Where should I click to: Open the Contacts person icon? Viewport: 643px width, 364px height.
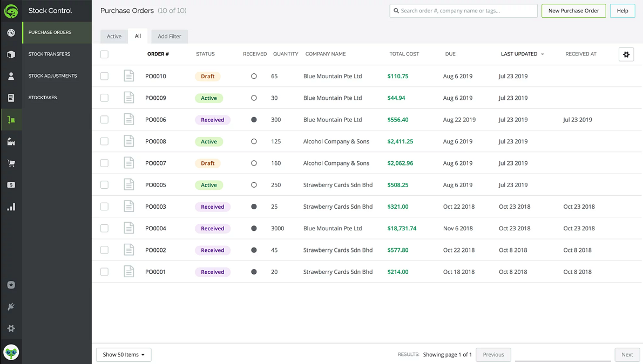(11, 75)
